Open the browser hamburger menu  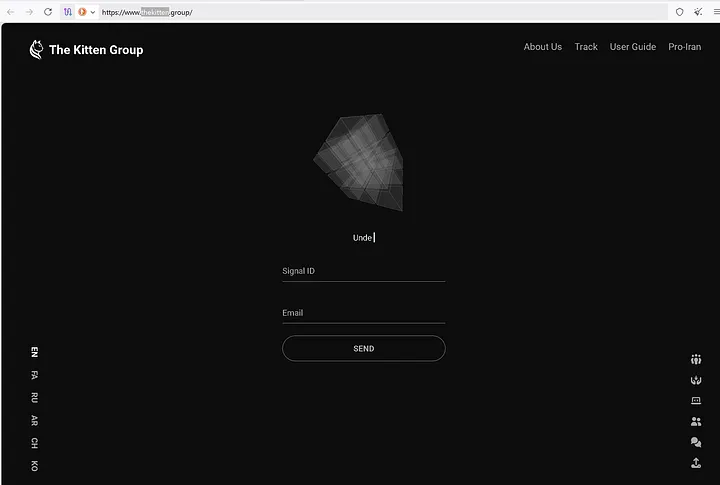(x=716, y=12)
